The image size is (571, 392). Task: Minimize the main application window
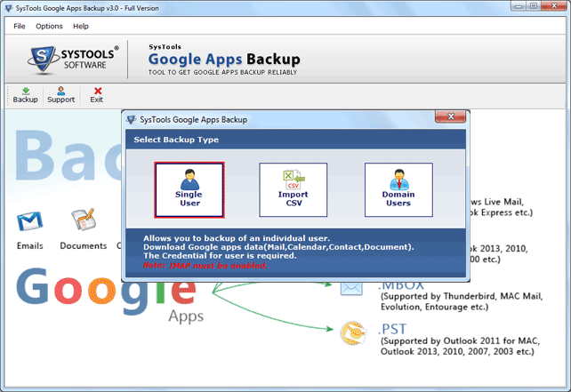point(519,5)
